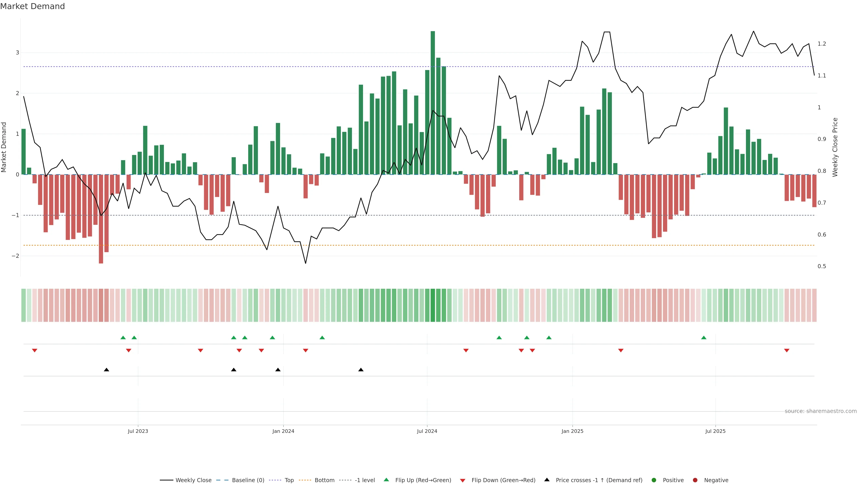Image resolution: width=868 pixels, height=488 pixels.
Task: Click the rightmost green flip-up triangle marker
Action: (704, 338)
